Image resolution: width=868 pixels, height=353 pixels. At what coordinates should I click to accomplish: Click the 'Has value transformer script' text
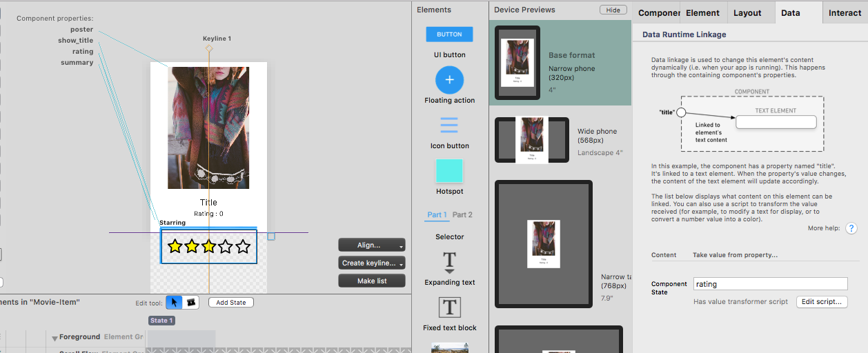[x=740, y=301]
